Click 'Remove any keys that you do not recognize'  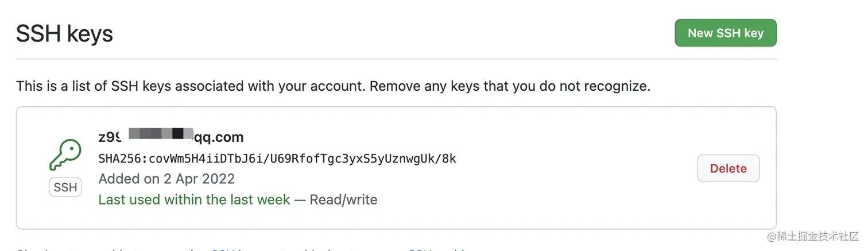click(x=510, y=87)
